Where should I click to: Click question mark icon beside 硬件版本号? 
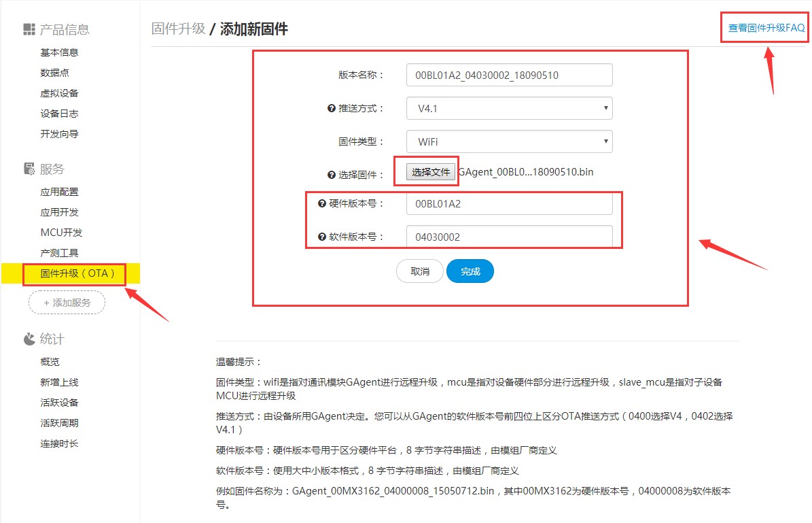coord(322,203)
